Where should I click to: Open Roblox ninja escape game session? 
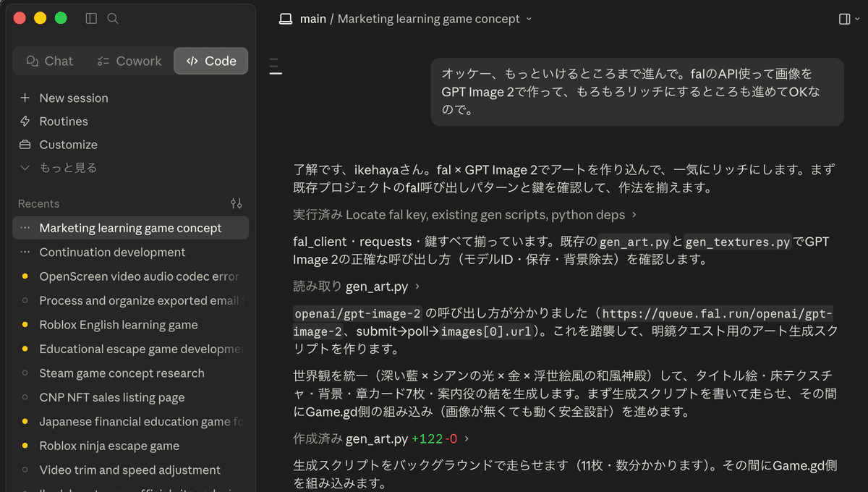(x=131, y=446)
